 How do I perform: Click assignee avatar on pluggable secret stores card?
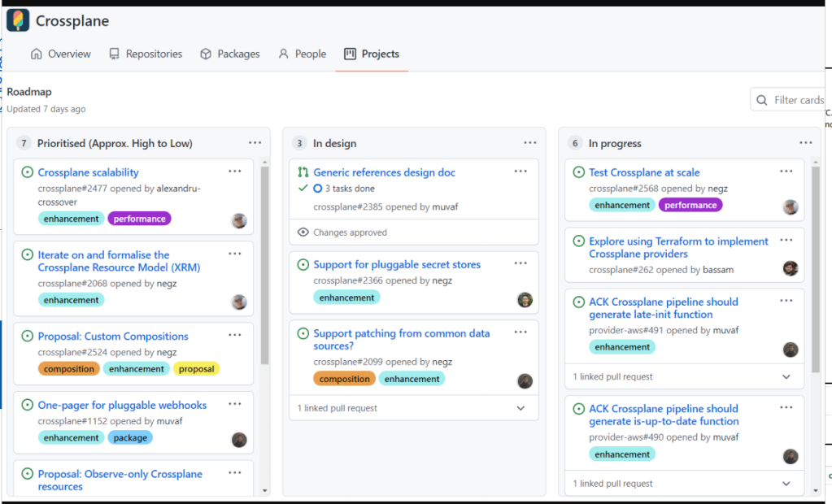pyautogui.click(x=525, y=300)
